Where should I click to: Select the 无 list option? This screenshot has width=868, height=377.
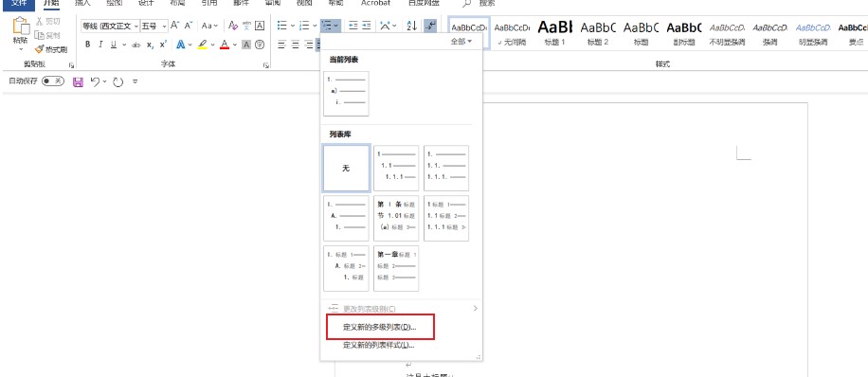[x=346, y=169]
